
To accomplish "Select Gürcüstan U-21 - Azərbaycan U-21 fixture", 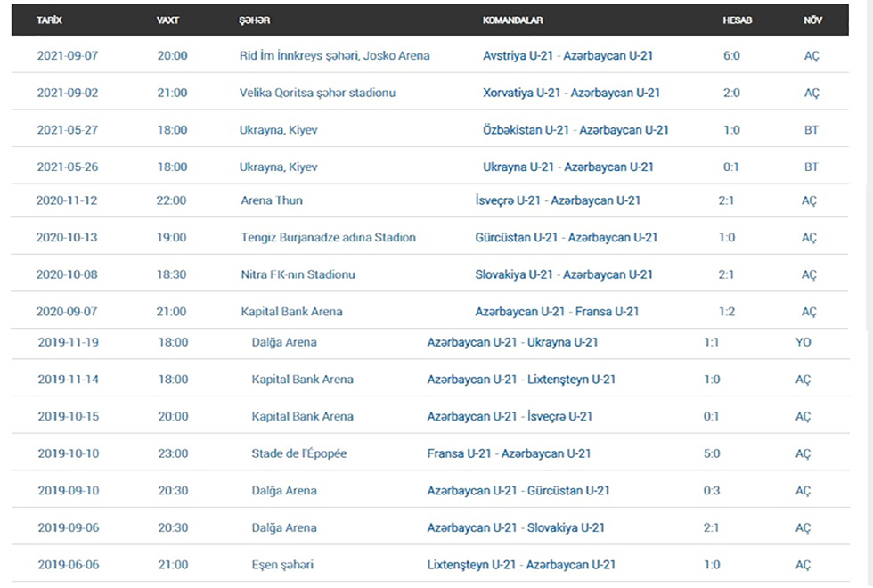I will [x=567, y=237].
